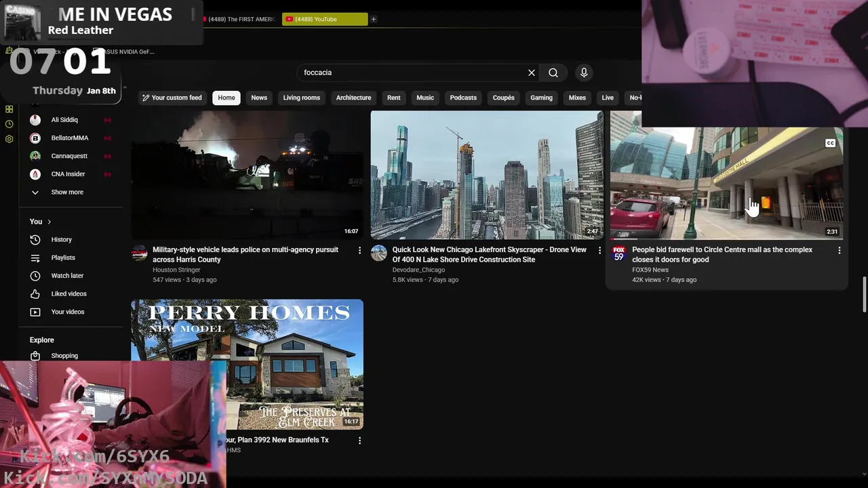
Task: Select the Home filter chip
Action: click(x=226, y=98)
